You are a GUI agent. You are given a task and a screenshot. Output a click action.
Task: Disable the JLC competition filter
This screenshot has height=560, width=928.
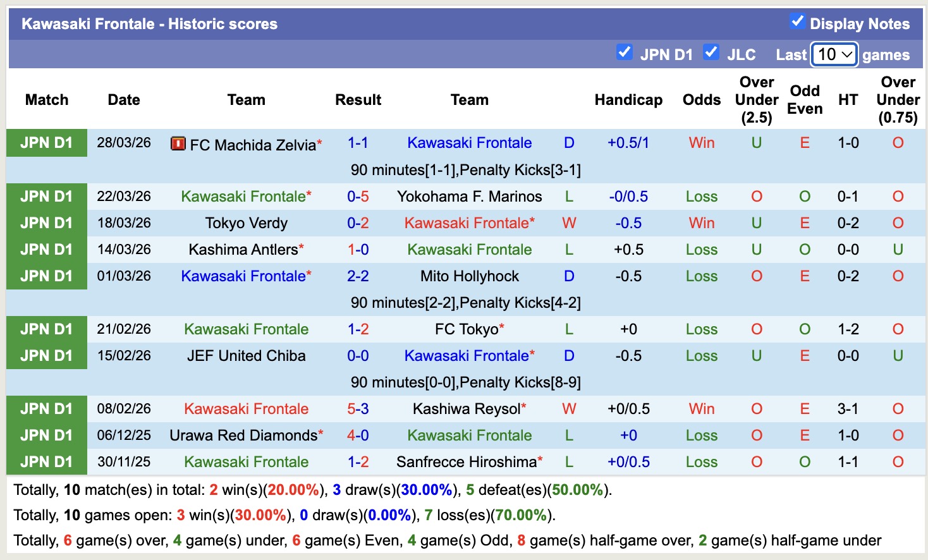point(712,53)
